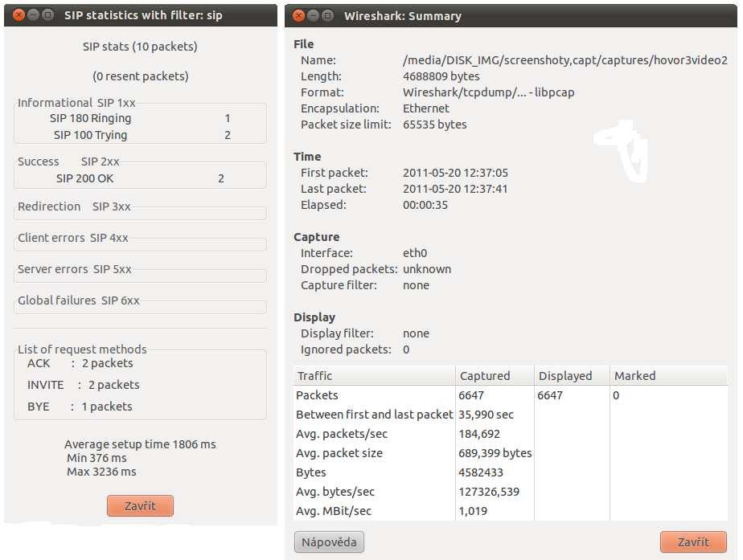Click the 'BYE : 1 packets' line
Viewport: 743px width, 560px height.
click(x=80, y=407)
